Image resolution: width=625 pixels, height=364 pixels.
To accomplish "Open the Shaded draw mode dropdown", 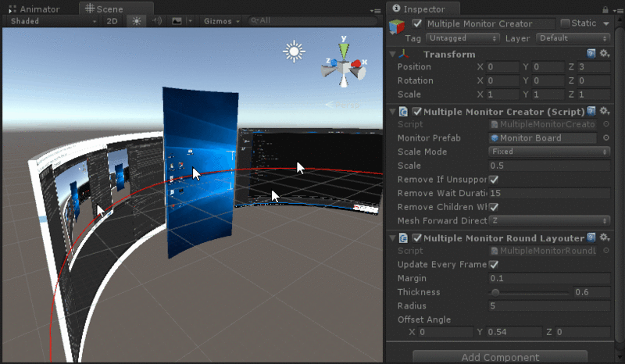I will [53, 21].
